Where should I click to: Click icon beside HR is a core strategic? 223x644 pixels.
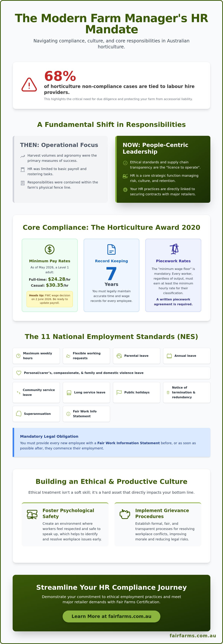(125, 176)
